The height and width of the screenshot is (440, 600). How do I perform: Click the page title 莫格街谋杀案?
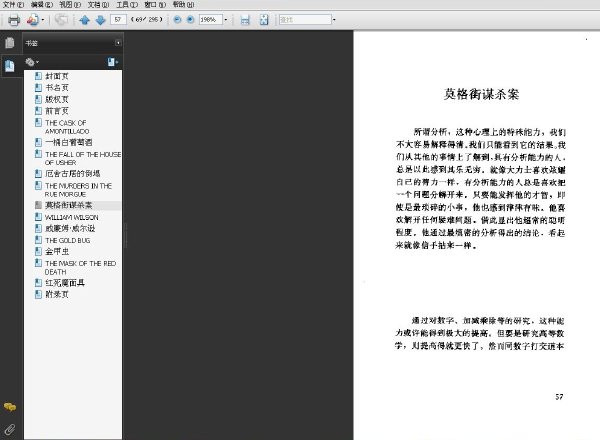coord(481,94)
